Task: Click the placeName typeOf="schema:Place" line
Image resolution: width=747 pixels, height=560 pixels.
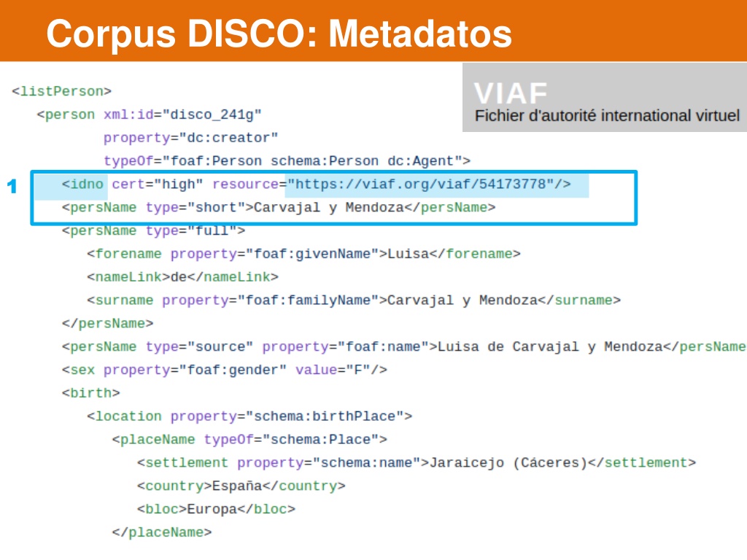Action: [249, 440]
